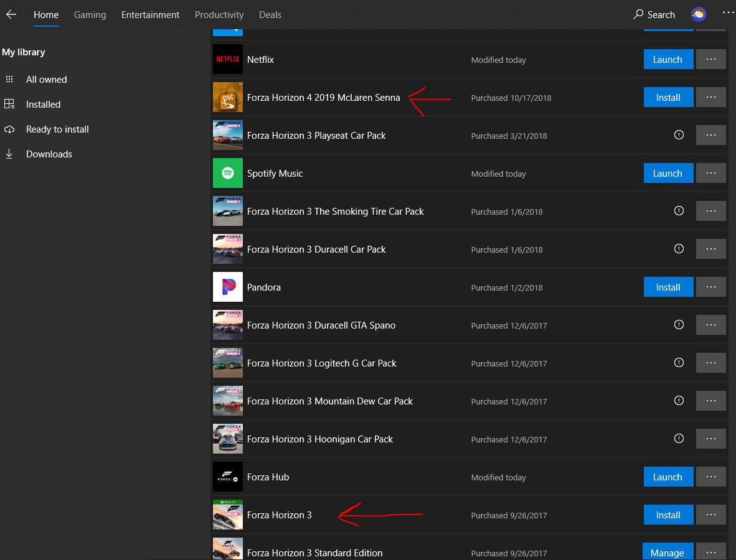
Task: Open the user profile avatar
Action: [698, 14]
